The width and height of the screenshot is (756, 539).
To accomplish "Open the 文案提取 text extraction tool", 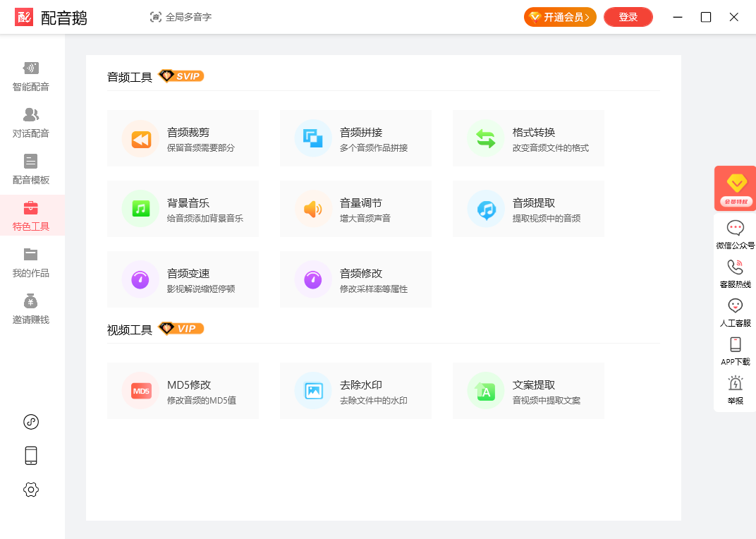I will [x=528, y=391].
